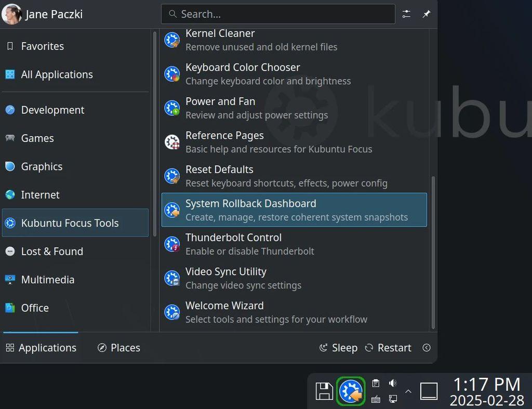Click the category sidebar scrollbar
This screenshot has width=532, height=409.
click(x=155, y=134)
